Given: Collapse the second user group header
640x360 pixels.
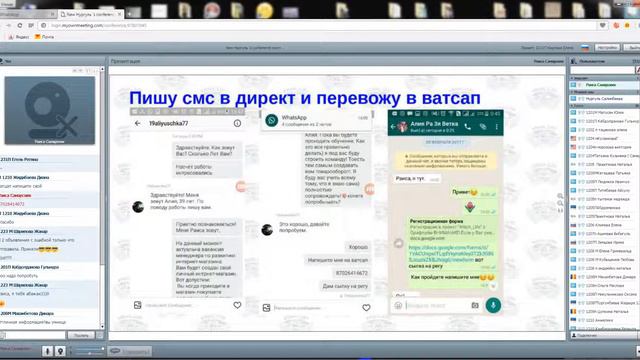Looking at the screenshot, I should [x=605, y=92].
